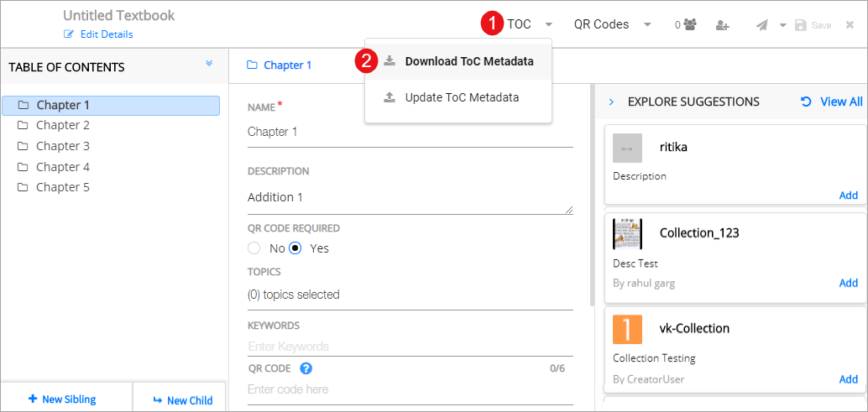Open the TOC dropdown menu

coord(529,24)
